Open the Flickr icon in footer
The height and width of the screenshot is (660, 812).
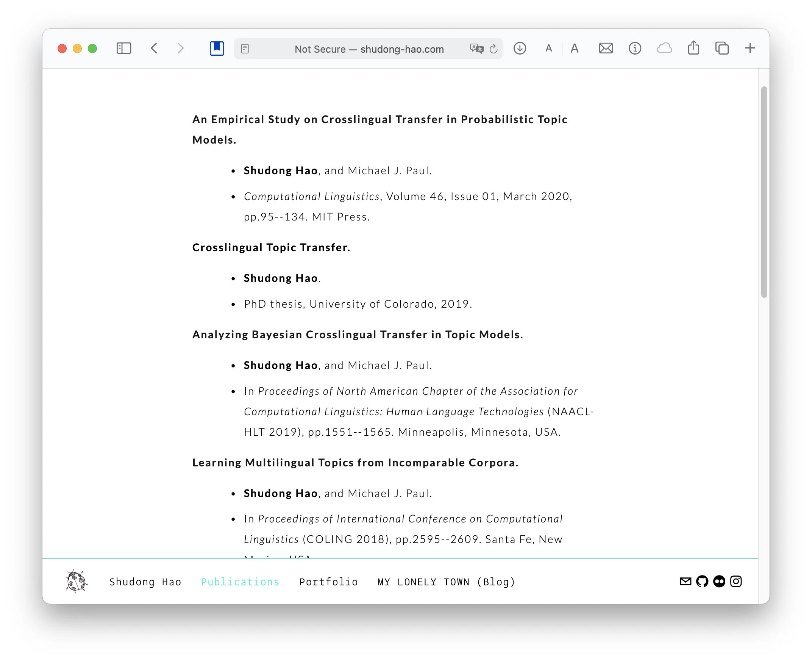pos(719,581)
